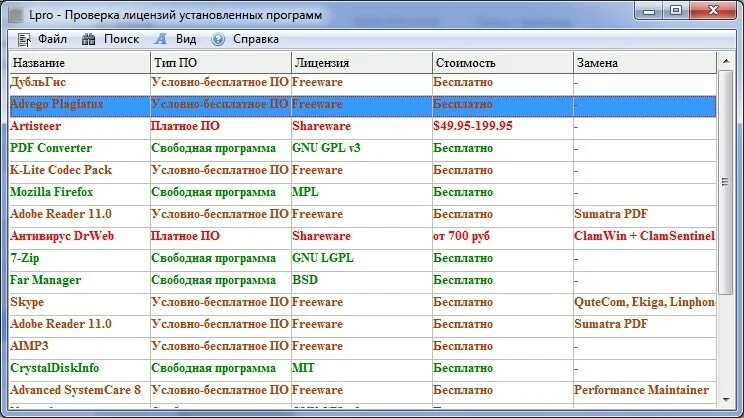Click Платное ПО in the Artisteer row
This screenshot has width=744, height=418.
pos(186,126)
